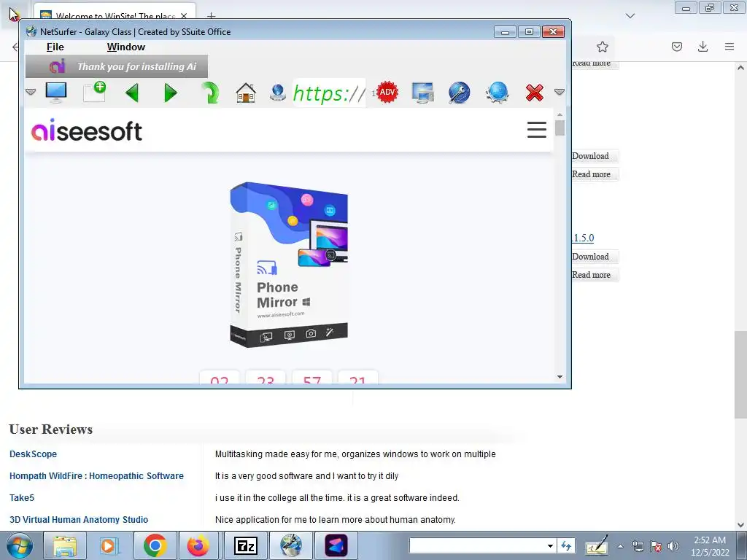Image resolution: width=747 pixels, height=560 pixels.
Task: Close the WinSite tab in Firefox
Action: 184,16
